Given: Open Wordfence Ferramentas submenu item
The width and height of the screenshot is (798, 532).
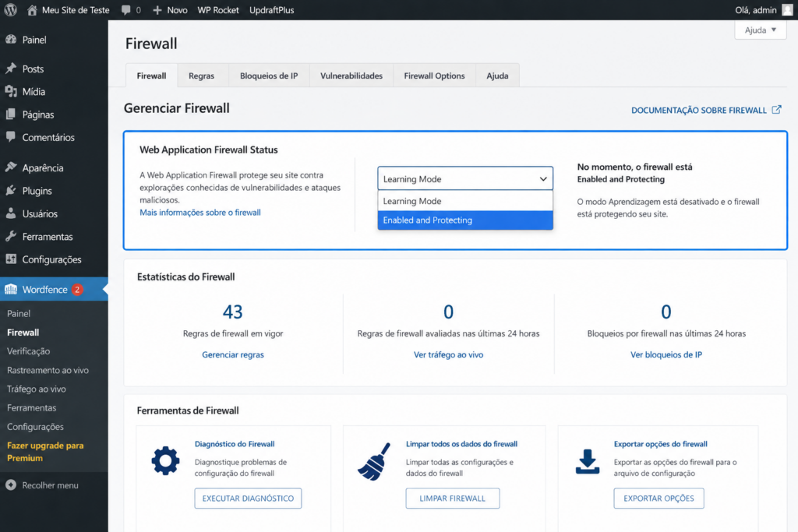Looking at the screenshot, I should (31, 408).
